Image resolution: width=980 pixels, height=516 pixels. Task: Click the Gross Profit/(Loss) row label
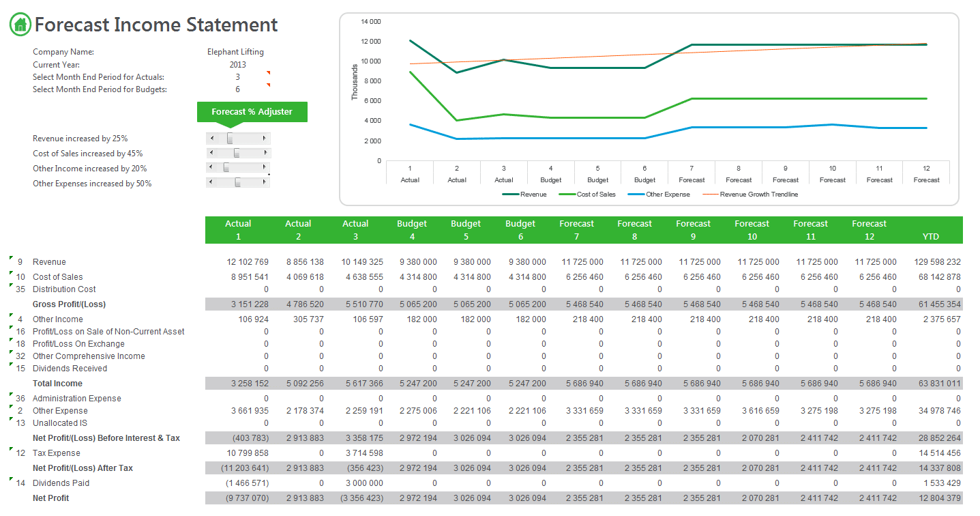pyautogui.click(x=69, y=304)
